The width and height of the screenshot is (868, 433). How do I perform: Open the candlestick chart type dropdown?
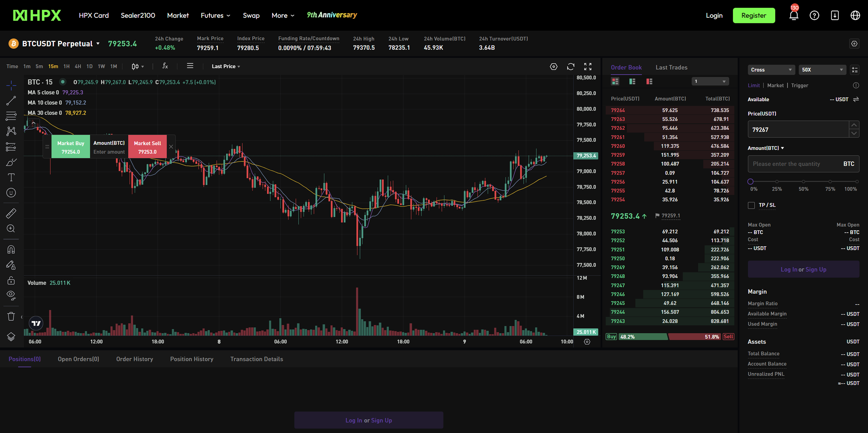point(138,66)
